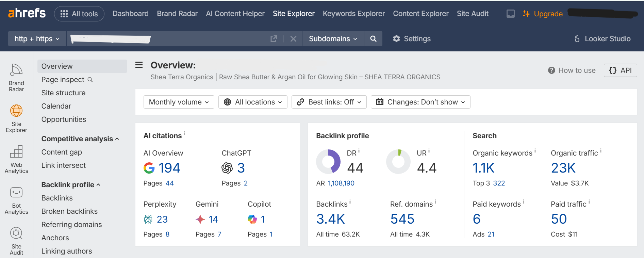The image size is (644, 258).
Task: Open the Subdomains mode dropdown
Action: [x=333, y=39]
